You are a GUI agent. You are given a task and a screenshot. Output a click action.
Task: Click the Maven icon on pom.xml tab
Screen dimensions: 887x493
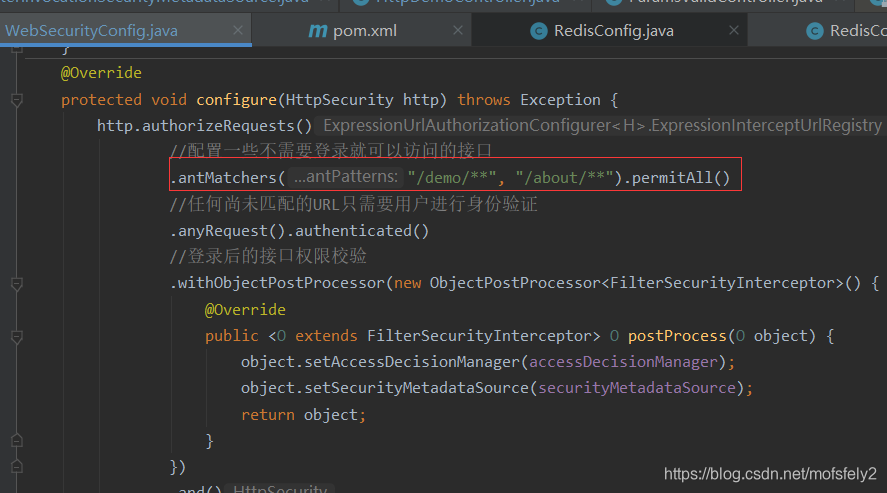pyautogui.click(x=318, y=31)
